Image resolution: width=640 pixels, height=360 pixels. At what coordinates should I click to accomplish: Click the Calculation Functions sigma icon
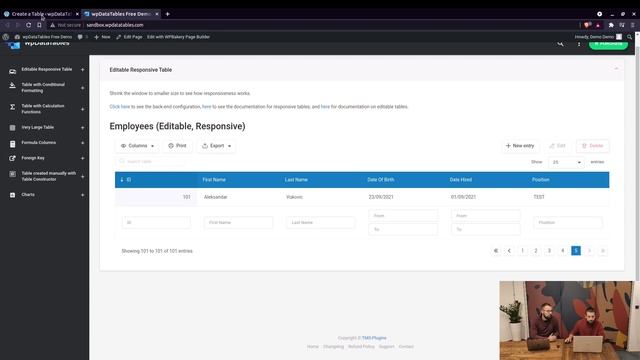(x=13, y=107)
